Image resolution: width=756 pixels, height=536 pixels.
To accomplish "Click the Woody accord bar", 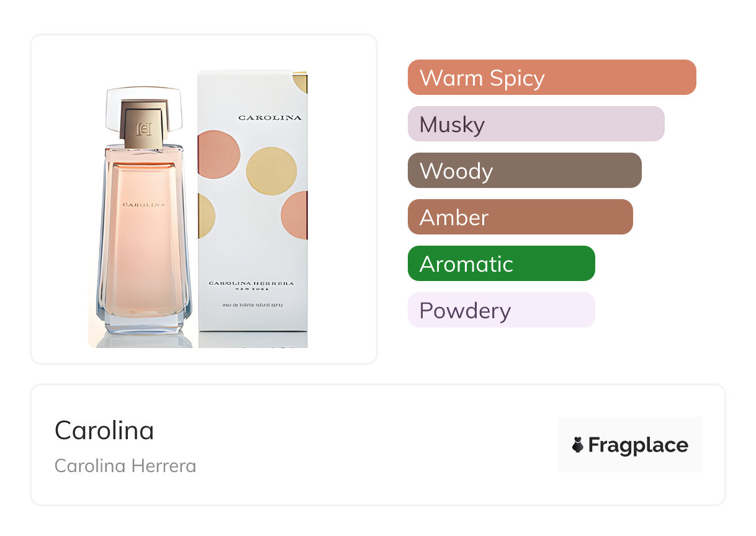I will click(x=524, y=171).
